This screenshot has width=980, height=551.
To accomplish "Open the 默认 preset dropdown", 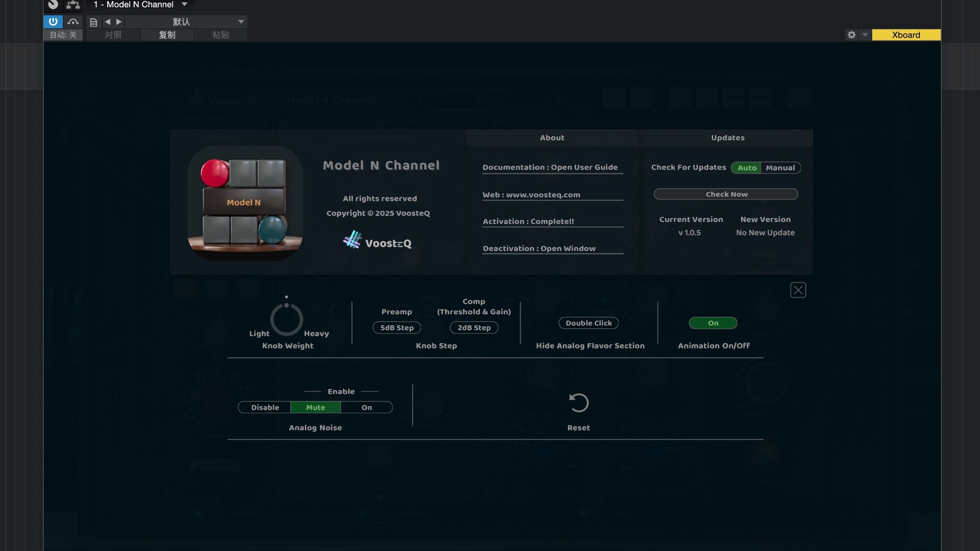I will [x=186, y=22].
